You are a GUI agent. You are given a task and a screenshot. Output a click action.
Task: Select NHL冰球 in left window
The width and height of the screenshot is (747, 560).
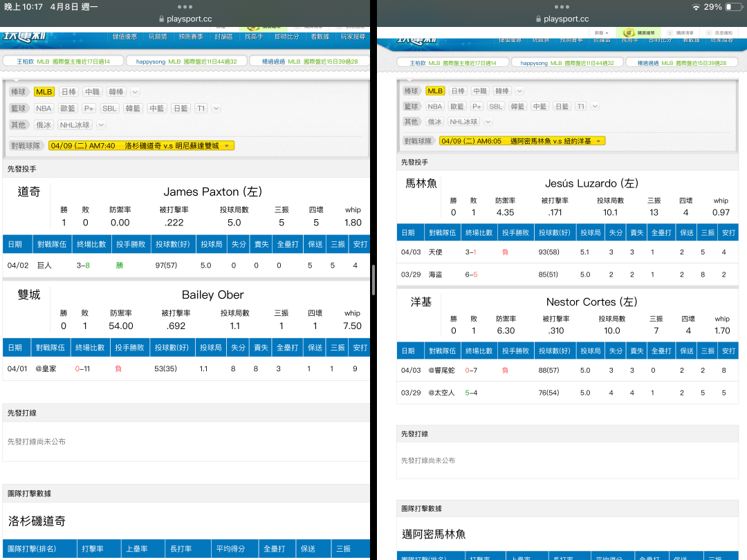[x=75, y=125]
